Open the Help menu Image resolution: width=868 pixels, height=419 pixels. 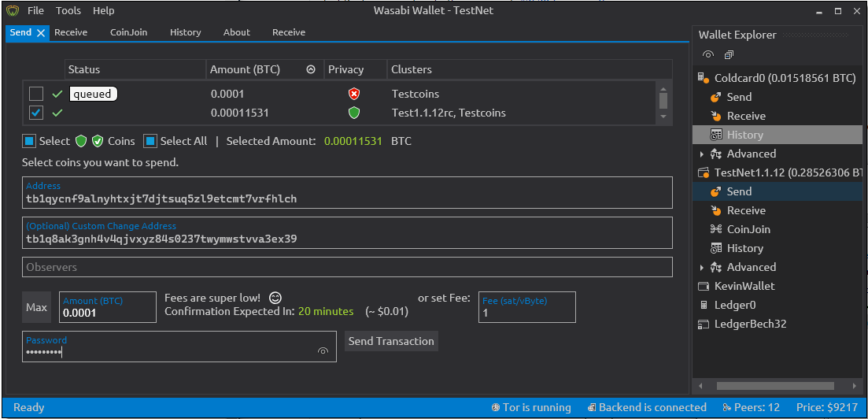[104, 10]
